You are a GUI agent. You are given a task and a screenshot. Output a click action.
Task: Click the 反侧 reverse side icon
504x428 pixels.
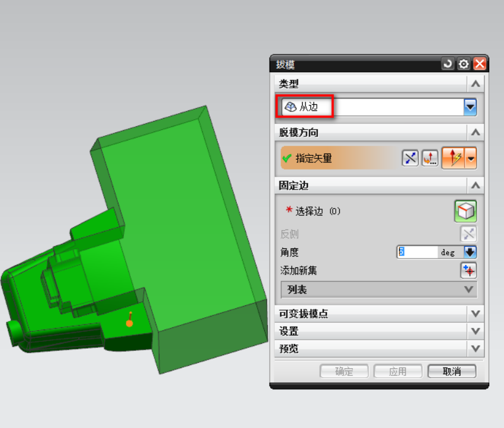click(468, 234)
